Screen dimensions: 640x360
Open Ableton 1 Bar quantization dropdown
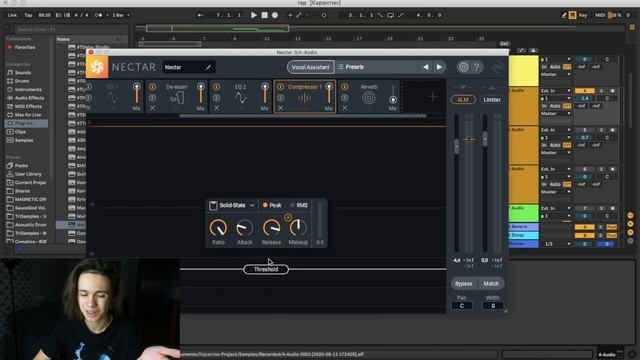pos(120,15)
